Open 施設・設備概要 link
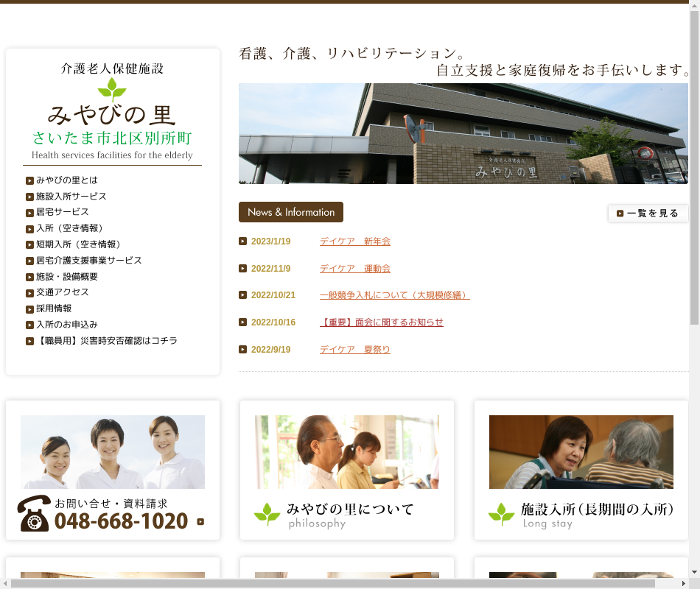This screenshot has width=700, height=589. click(x=67, y=277)
